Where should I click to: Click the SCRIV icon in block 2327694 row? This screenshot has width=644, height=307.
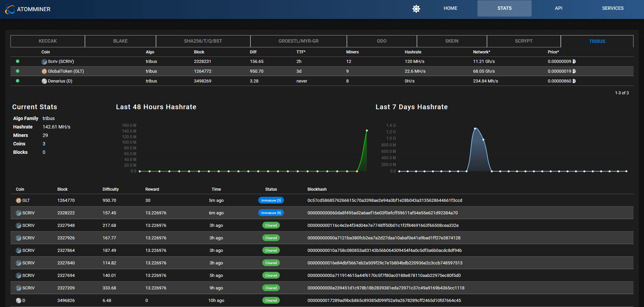(19, 276)
